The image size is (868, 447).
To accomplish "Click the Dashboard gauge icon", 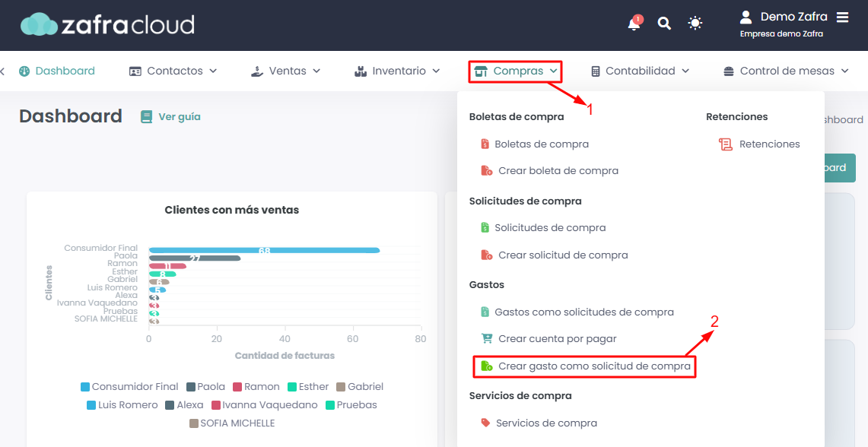I will pyautogui.click(x=24, y=71).
